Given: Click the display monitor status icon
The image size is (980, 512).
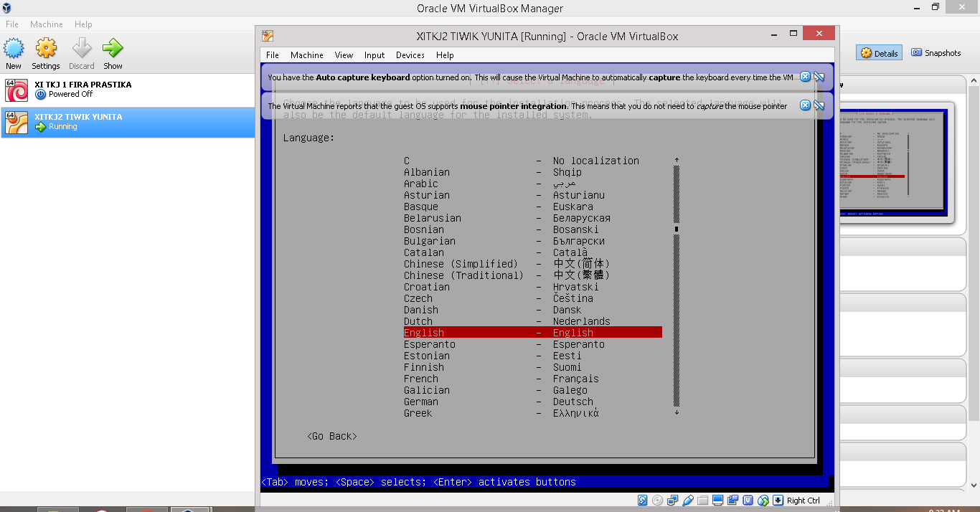Looking at the screenshot, I should coord(717,501).
